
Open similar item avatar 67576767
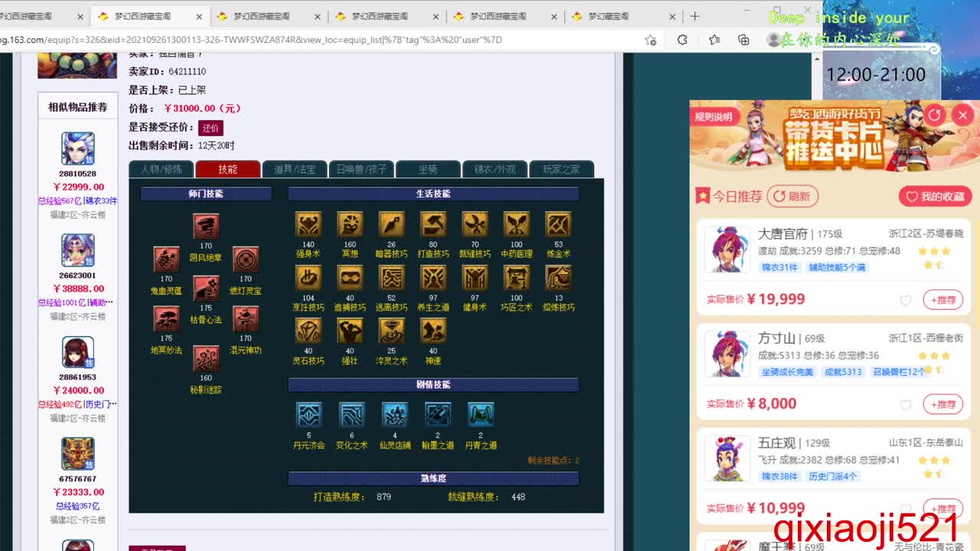point(77,454)
